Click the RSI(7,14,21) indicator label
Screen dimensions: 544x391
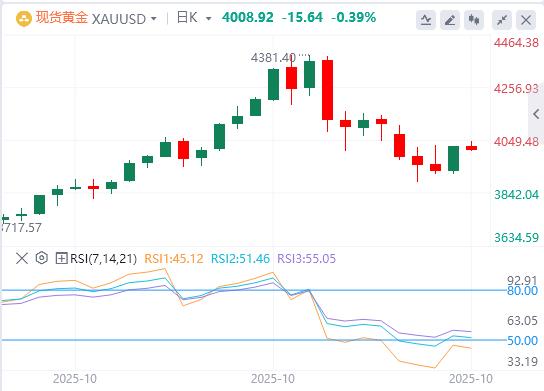(103, 259)
